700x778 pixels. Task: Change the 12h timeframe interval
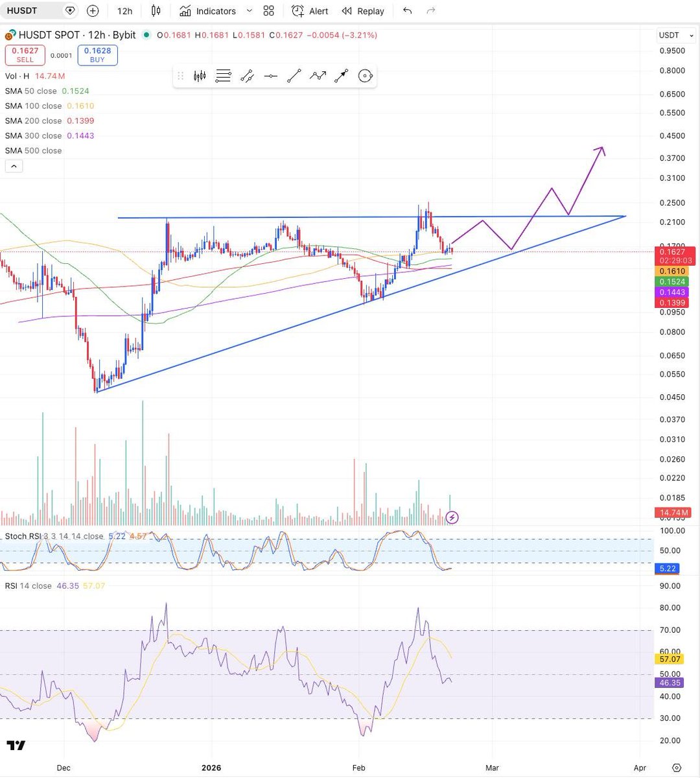point(124,11)
